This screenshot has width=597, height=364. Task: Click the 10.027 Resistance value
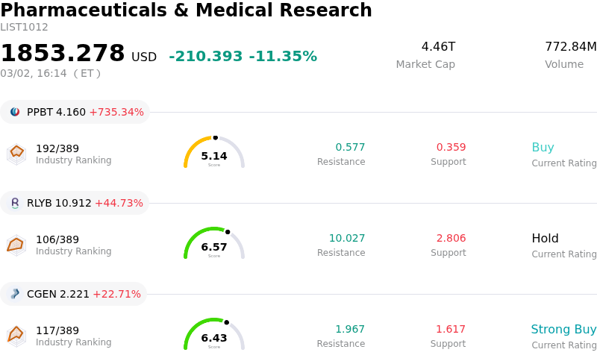click(x=347, y=239)
